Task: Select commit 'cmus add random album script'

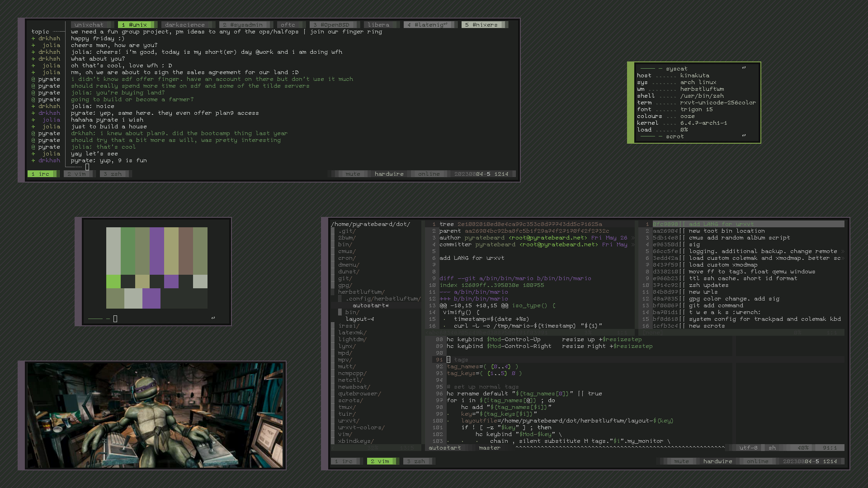Action: [x=739, y=238]
